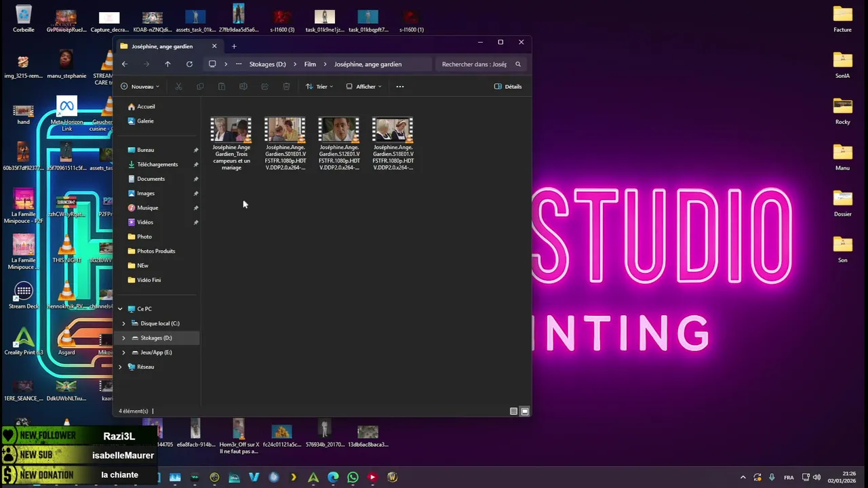Open the Nouveau dropdown

(140, 87)
